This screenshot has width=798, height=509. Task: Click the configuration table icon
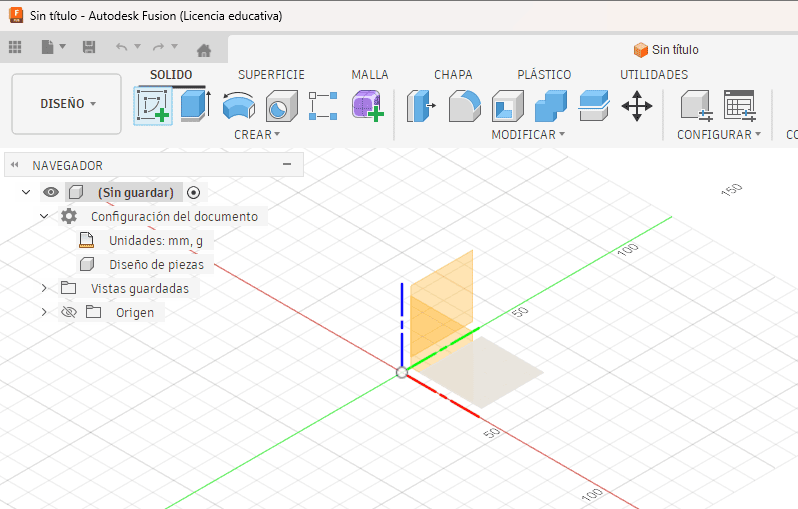click(739, 106)
